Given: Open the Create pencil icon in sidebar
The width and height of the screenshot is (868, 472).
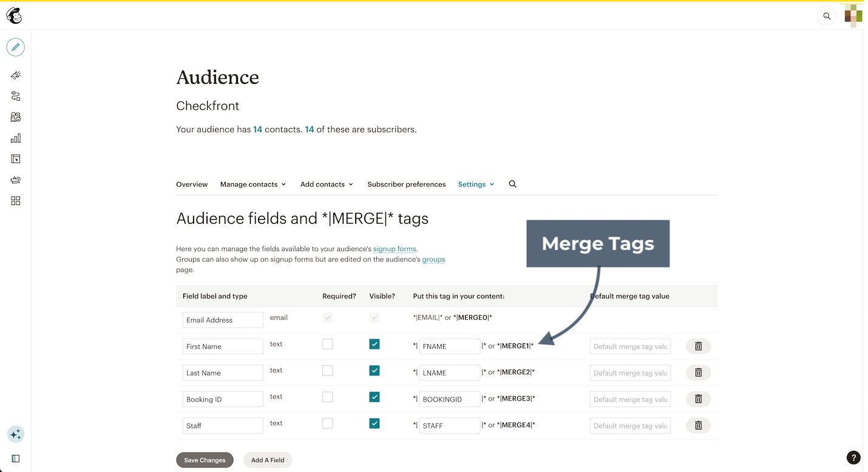Looking at the screenshot, I should (x=16, y=47).
